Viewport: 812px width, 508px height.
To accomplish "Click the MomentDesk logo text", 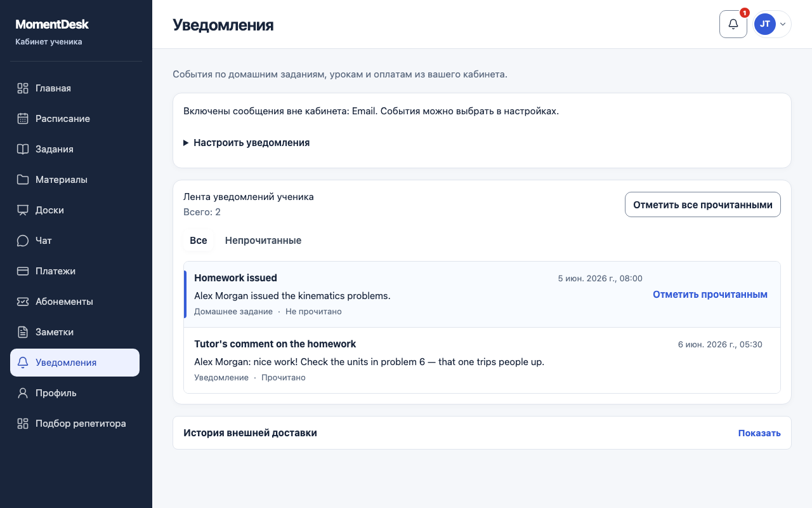I will [x=52, y=24].
